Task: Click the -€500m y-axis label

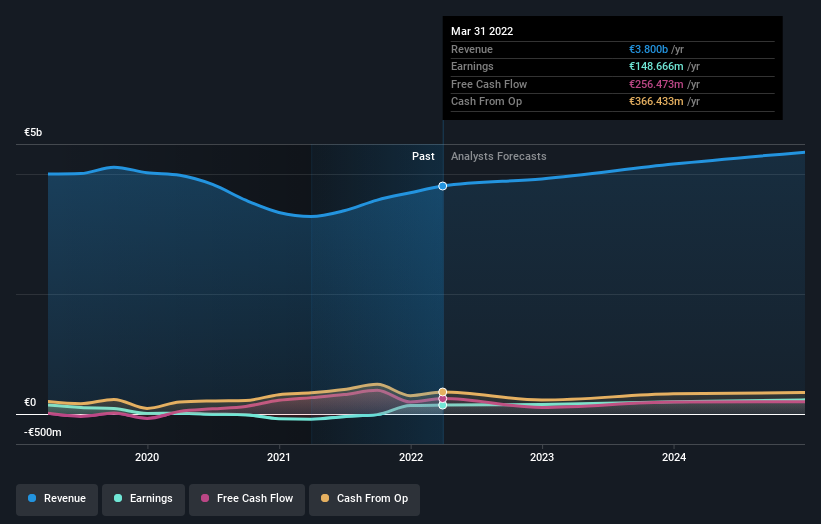Action: click(42, 432)
